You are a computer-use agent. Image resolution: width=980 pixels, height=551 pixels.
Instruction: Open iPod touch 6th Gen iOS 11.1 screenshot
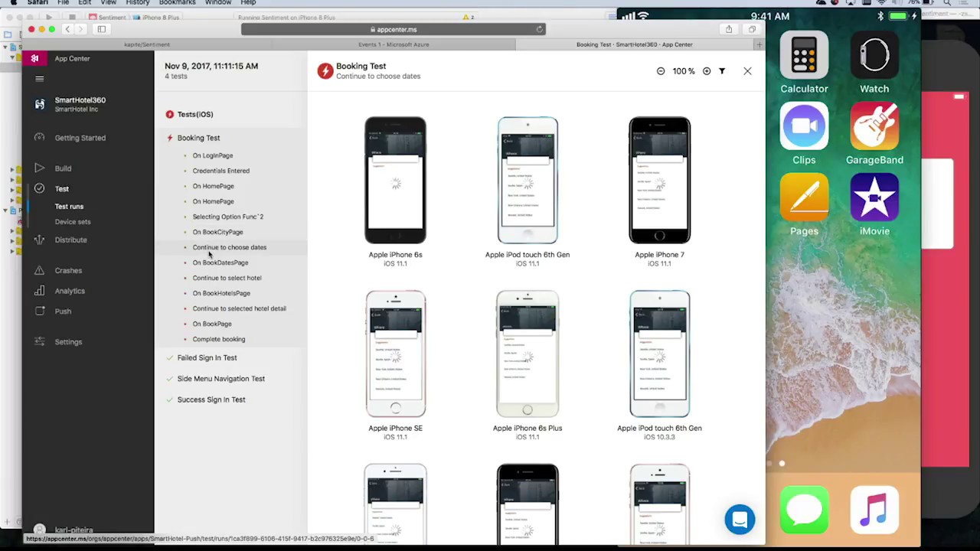click(x=528, y=181)
